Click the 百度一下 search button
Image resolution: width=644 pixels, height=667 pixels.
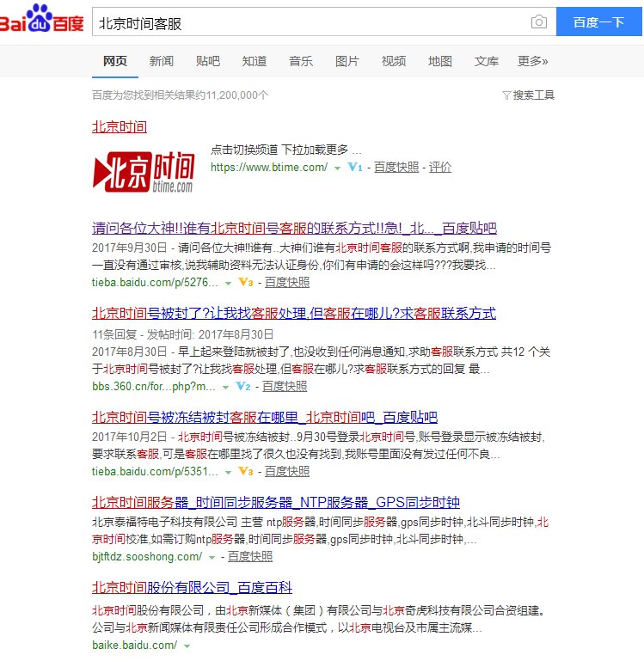[x=599, y=21]
